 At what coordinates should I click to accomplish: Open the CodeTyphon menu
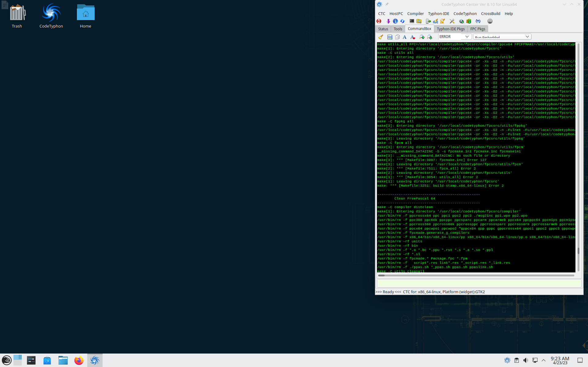click(x=465, y=13)
